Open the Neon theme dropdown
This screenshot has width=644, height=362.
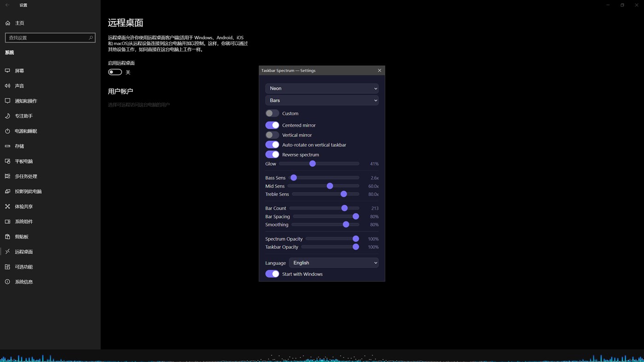coord(322,88)
